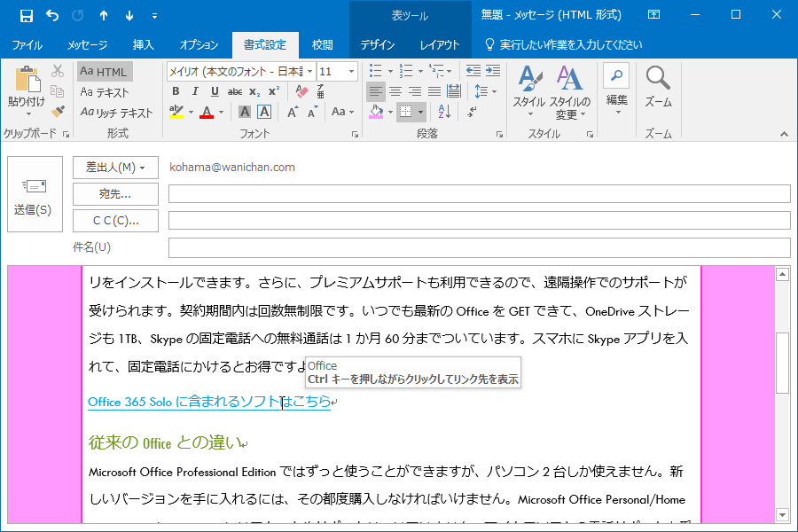Viewport: 798px width, 532px height.
Task: Switch message format to Rich Text
Action: pos(116,113)
